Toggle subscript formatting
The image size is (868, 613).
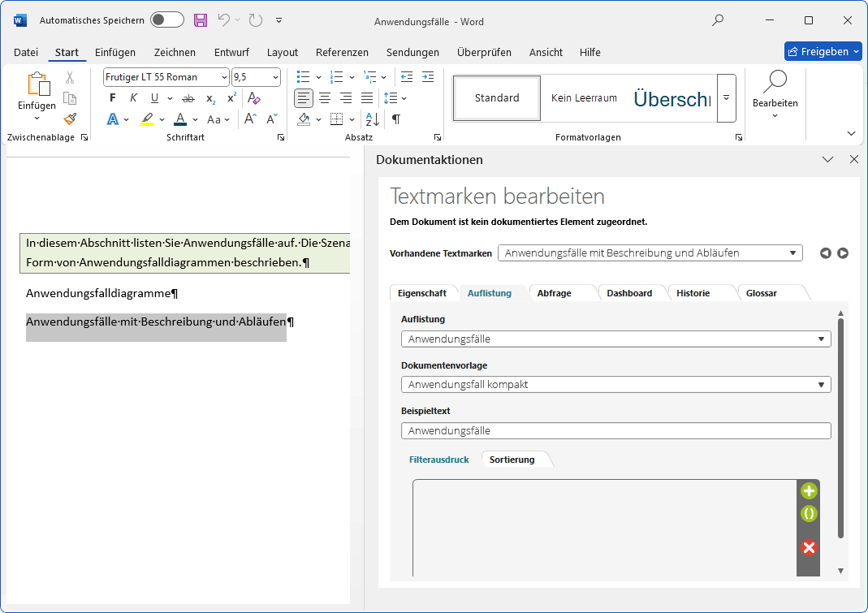point(211,98)
